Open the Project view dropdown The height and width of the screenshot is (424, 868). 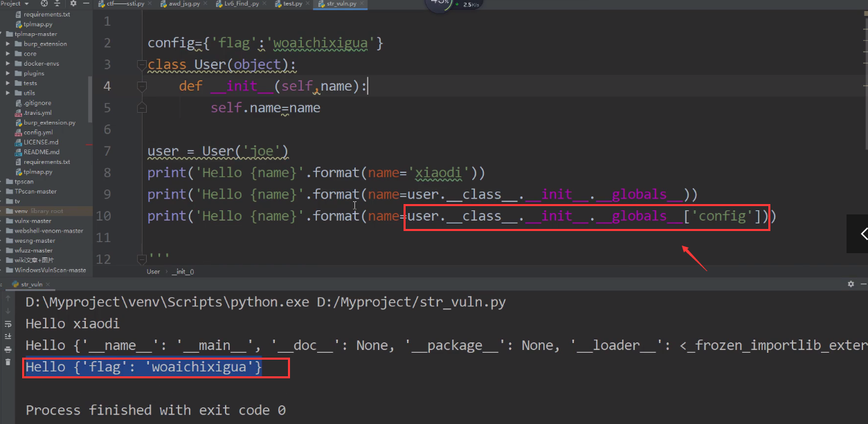(17, 3)
